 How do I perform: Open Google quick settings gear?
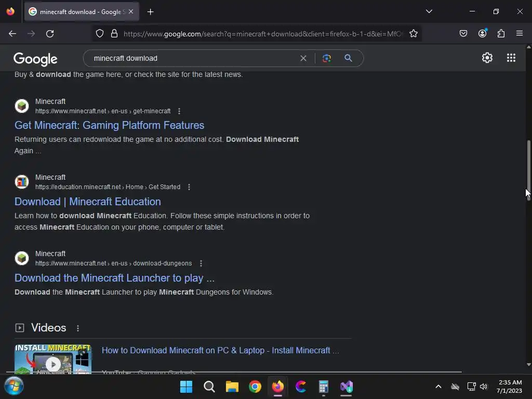click(x=487, y=58)
